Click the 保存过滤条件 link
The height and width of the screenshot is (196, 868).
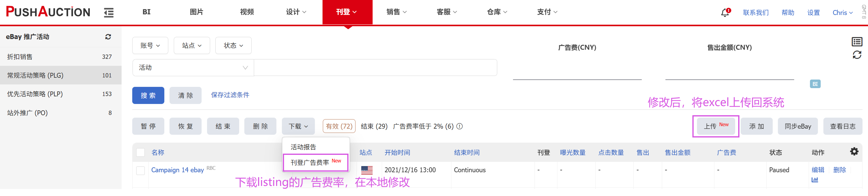[230, 95]
